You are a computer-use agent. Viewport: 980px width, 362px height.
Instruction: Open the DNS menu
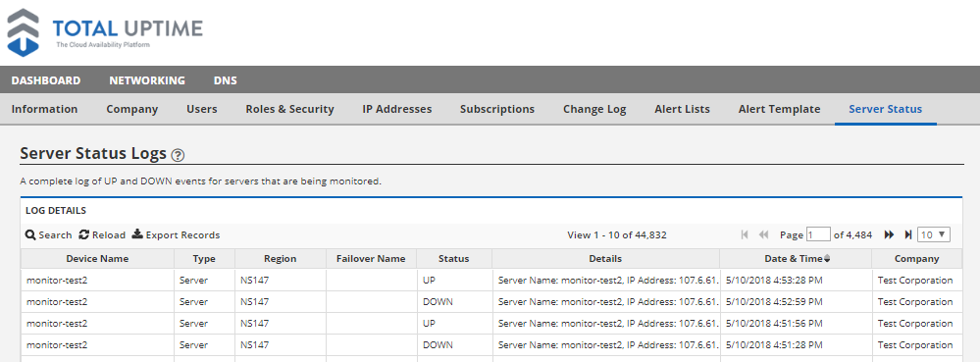pyautogui.click(x=225, y=80)
